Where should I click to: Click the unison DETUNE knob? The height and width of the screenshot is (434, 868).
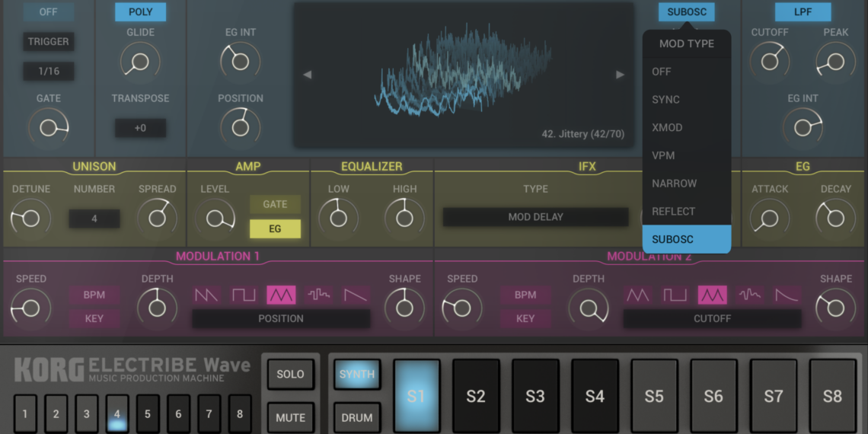click(x=31, y=218)
